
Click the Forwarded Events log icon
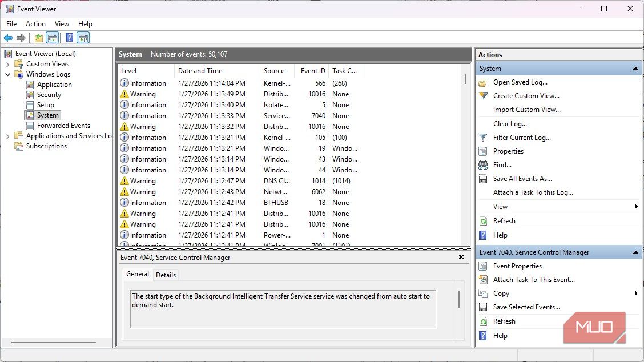[x=30, y=126]
